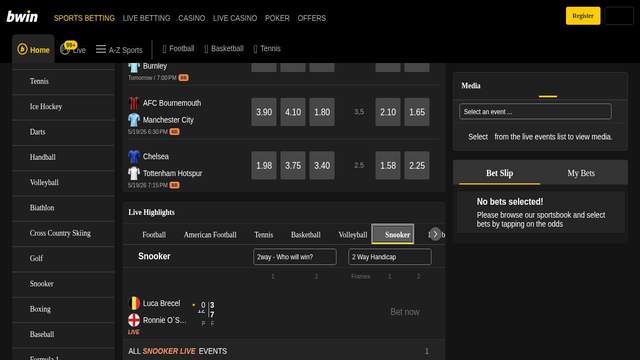
Task: Switch Live Highlights to Tennis tab
Action: point(264,235)
